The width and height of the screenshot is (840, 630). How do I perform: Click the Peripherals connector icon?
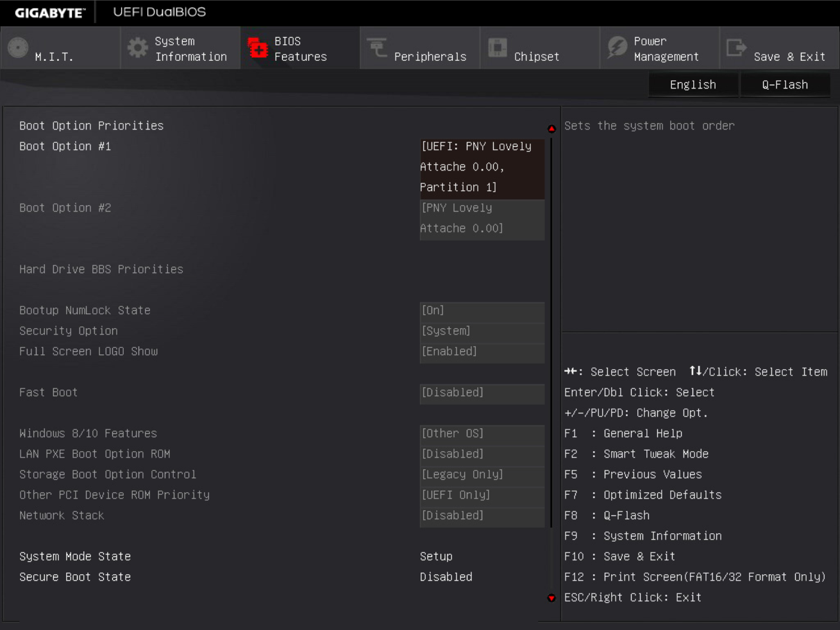pyautogui.click(x=377, y=47)
